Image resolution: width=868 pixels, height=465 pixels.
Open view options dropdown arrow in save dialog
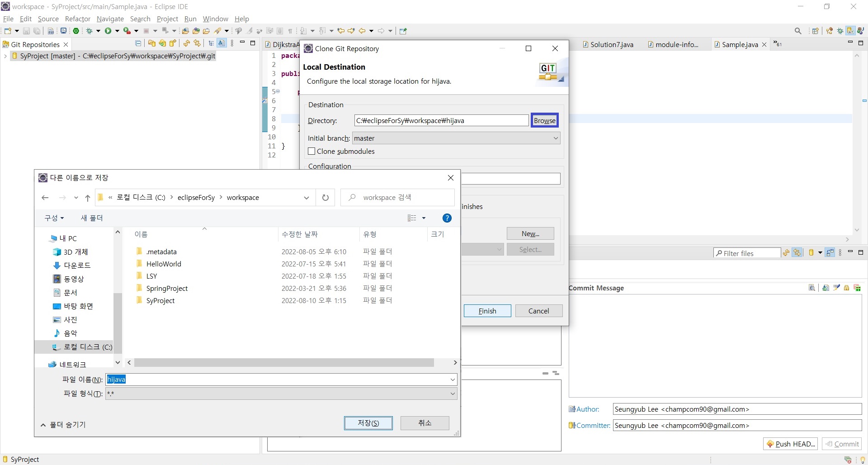pyautogui.click(x=424, y=218)
